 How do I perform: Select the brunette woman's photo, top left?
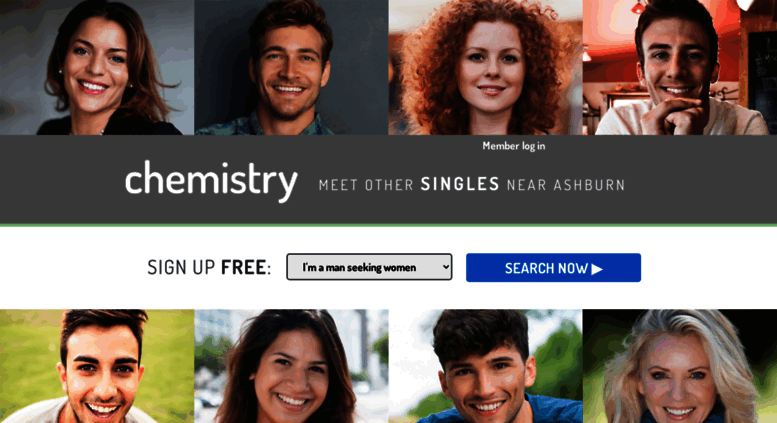pos(97,67)
